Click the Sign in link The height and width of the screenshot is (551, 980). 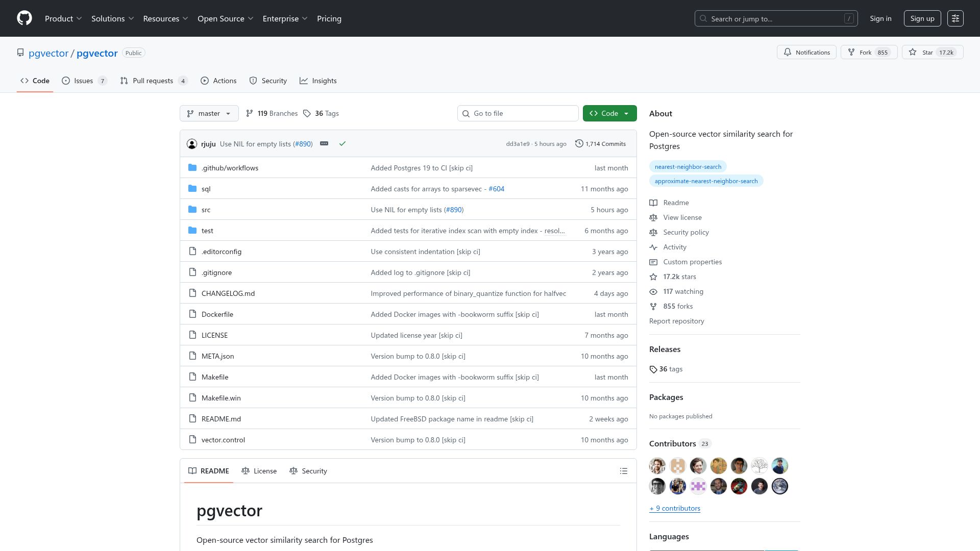click(880, 18)
